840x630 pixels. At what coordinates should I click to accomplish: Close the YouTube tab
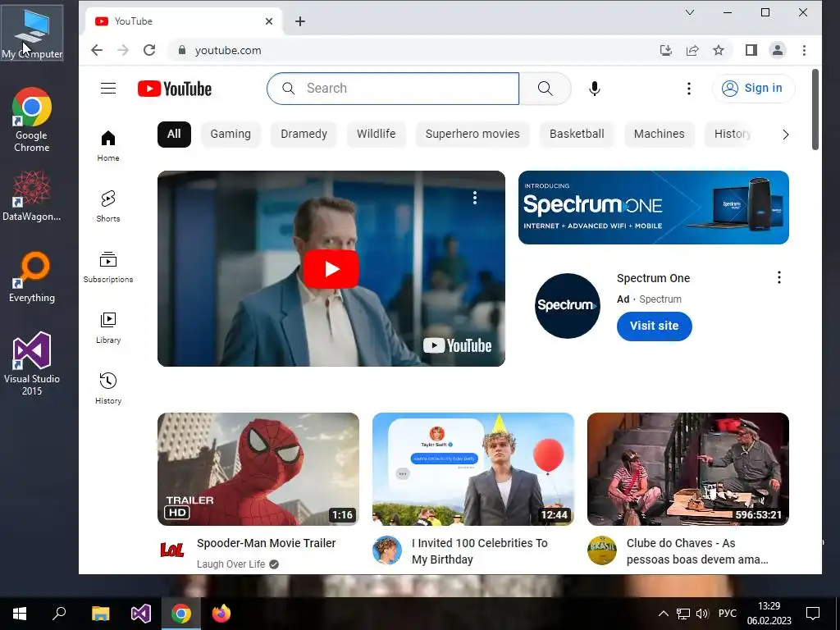coord(269,21)
